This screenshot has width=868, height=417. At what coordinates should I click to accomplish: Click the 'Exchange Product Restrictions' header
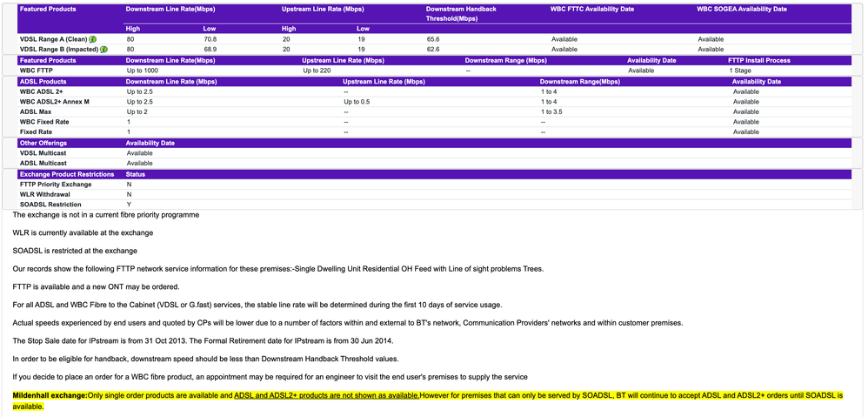coord(67,174)
